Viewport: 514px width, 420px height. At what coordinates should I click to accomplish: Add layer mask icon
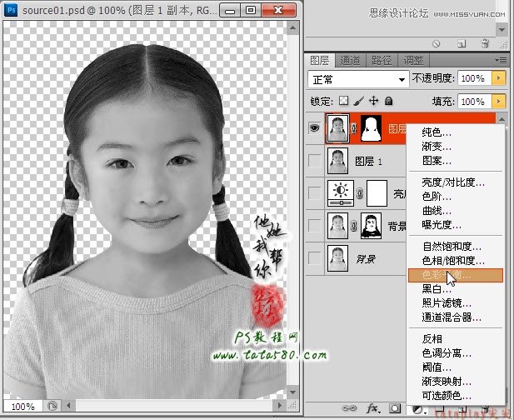coord(395,408)
